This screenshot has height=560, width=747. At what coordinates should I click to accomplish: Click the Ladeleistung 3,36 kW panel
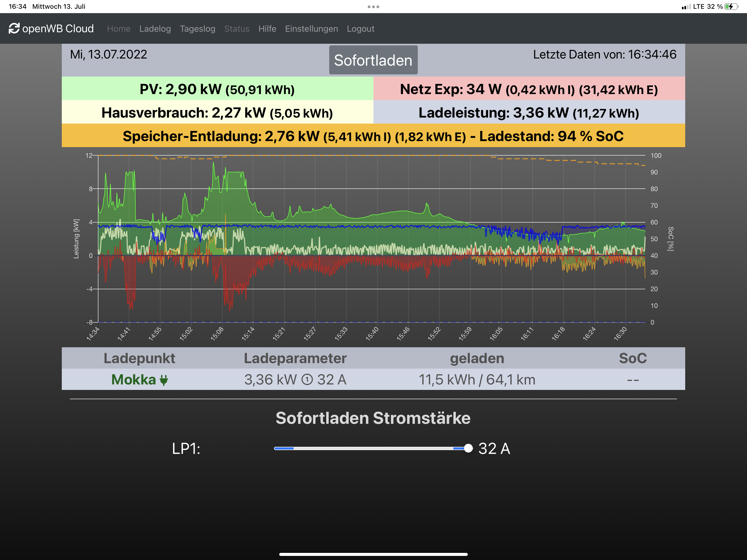(529, 113)
